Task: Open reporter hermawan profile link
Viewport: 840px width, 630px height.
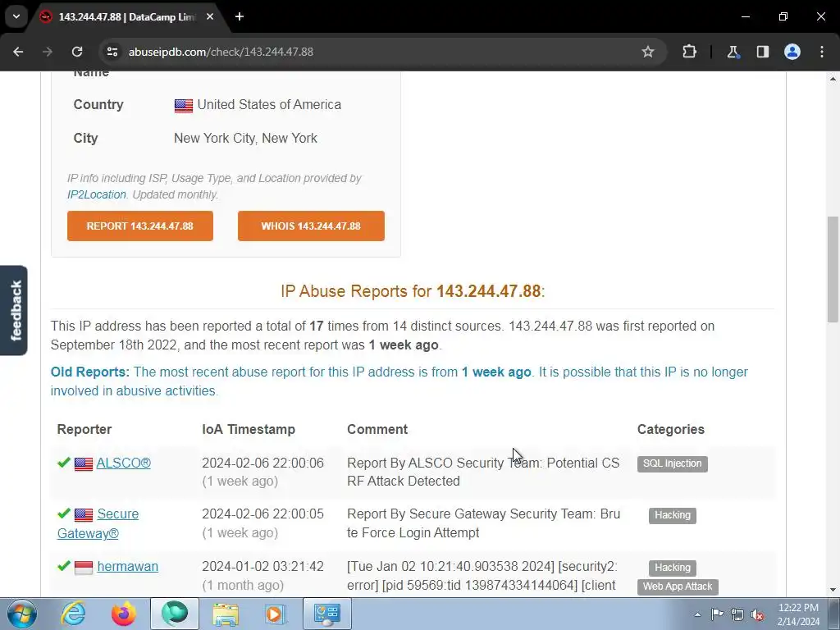Action: coord(127,566)
